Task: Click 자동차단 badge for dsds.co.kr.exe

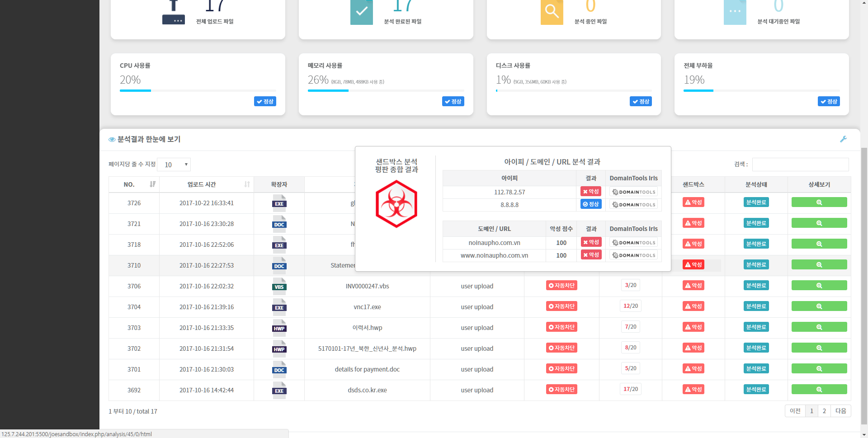Action: click(561, 390)
